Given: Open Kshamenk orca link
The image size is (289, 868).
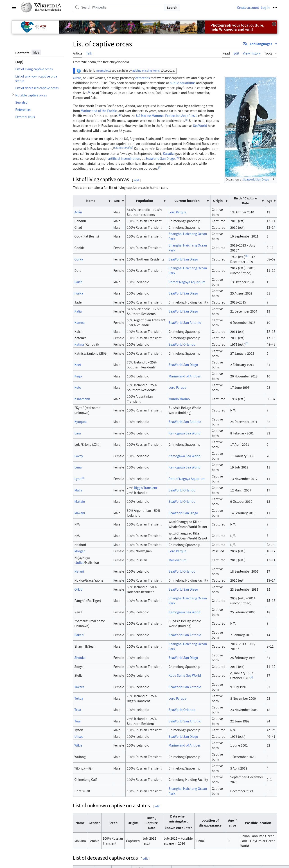Looking at the screenshot, I should click(x=82, y=399).
